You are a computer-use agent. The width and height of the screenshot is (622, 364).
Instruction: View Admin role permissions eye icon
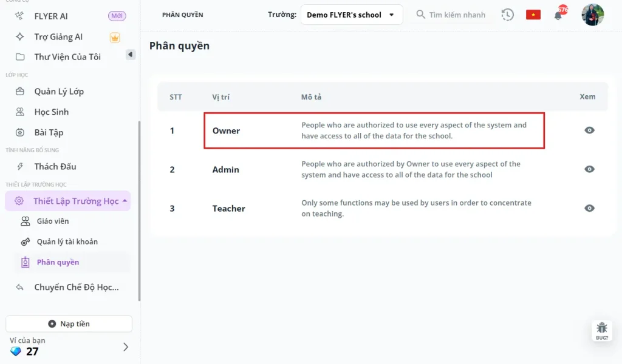tap(589, 169)
